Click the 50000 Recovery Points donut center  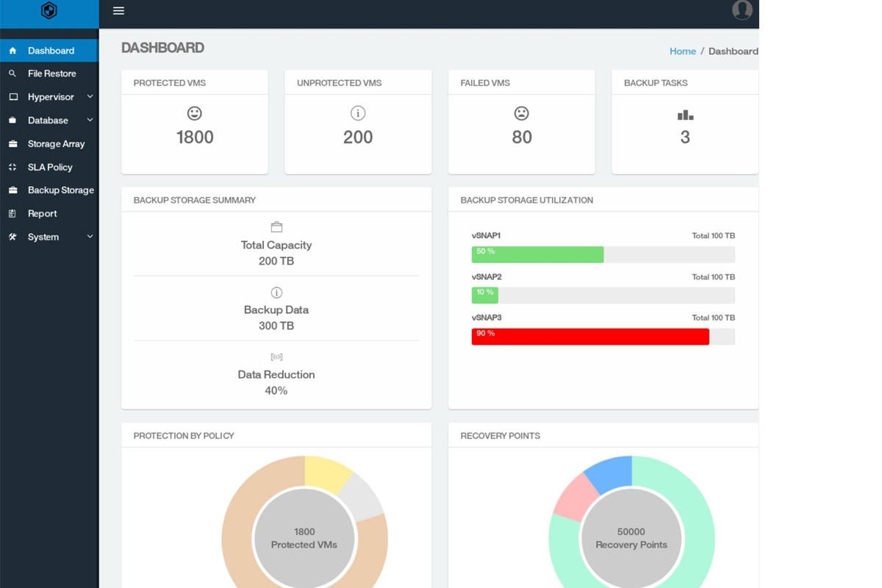point(631,538)
